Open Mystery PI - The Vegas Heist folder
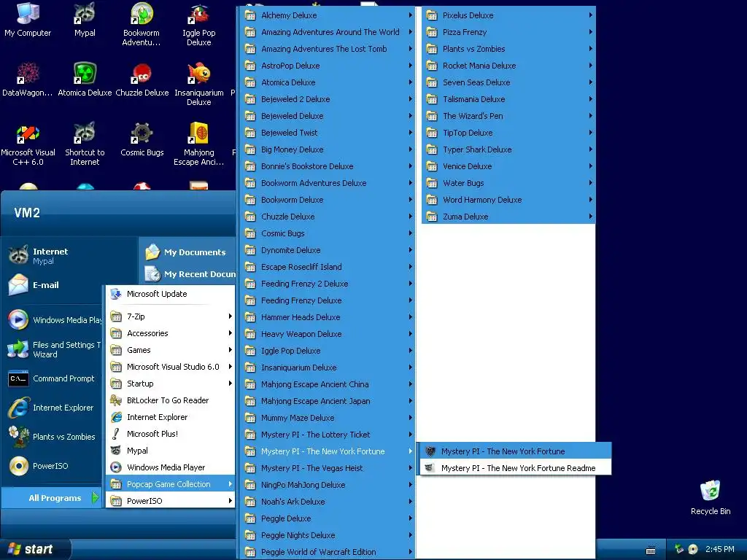The height and width of the screenshot is (560, 747). pyautogui.click(x=328, y=467)
